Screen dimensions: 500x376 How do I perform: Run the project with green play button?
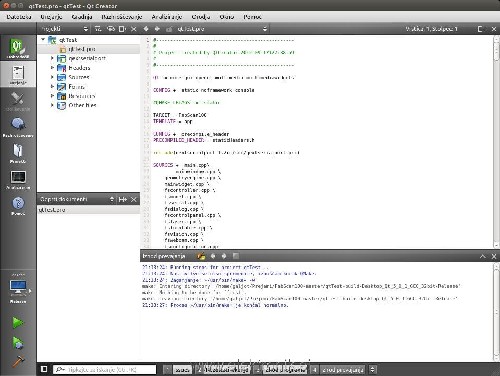tap(18, 322)
